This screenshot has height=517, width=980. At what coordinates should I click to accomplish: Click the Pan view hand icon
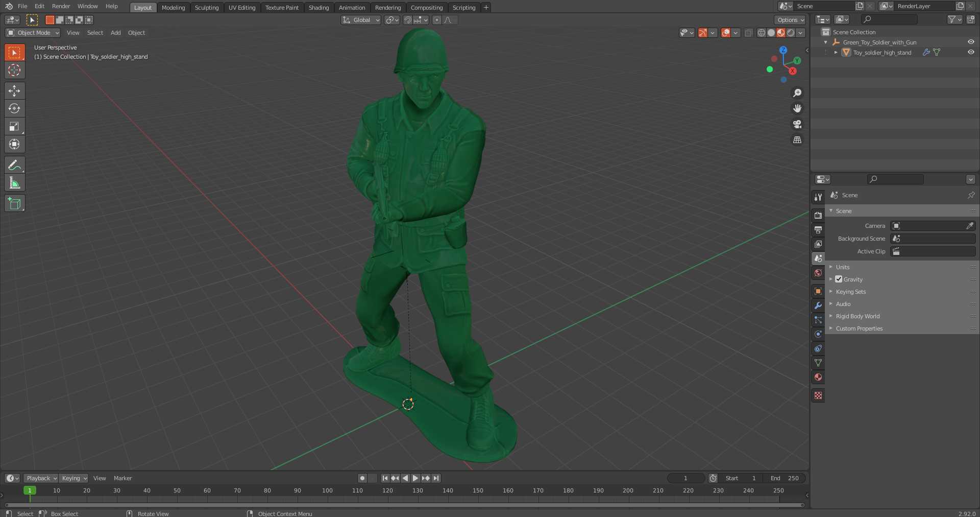(x=797, y=108)
